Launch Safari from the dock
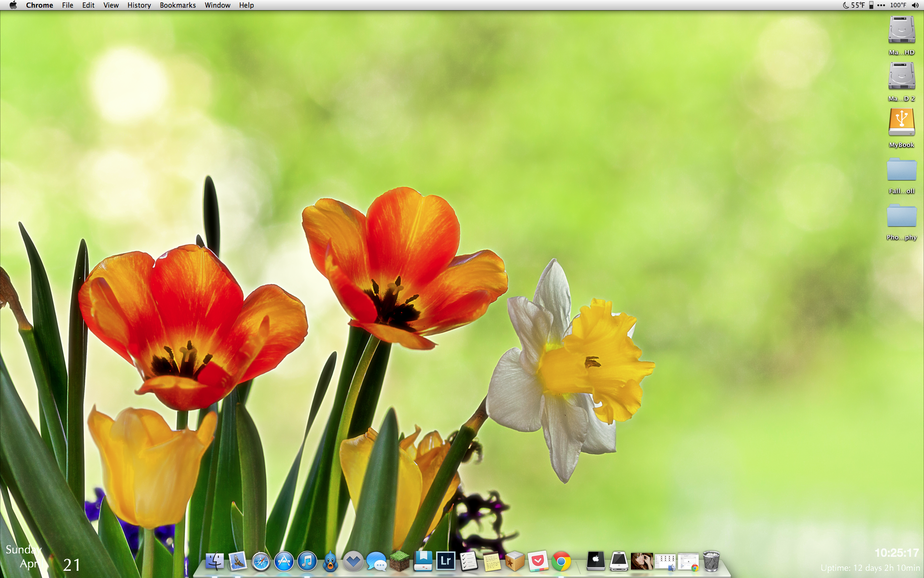 (261, 562)
